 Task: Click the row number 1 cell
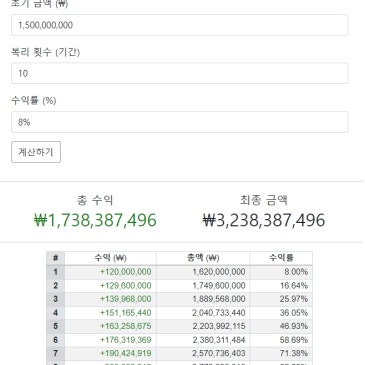(55, 272)
